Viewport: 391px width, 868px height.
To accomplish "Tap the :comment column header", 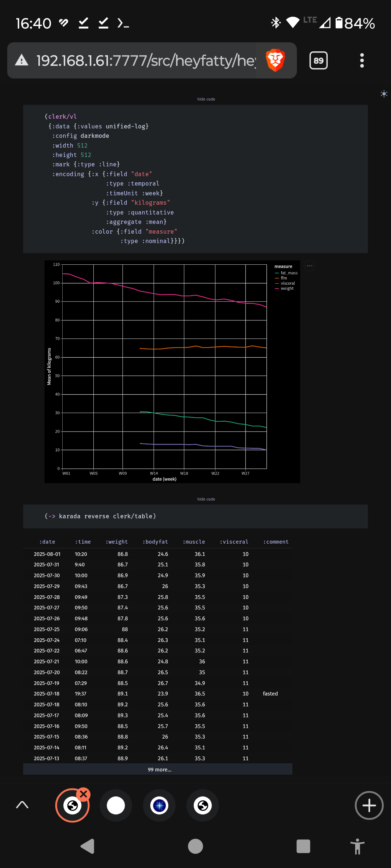I will (276, 542).
